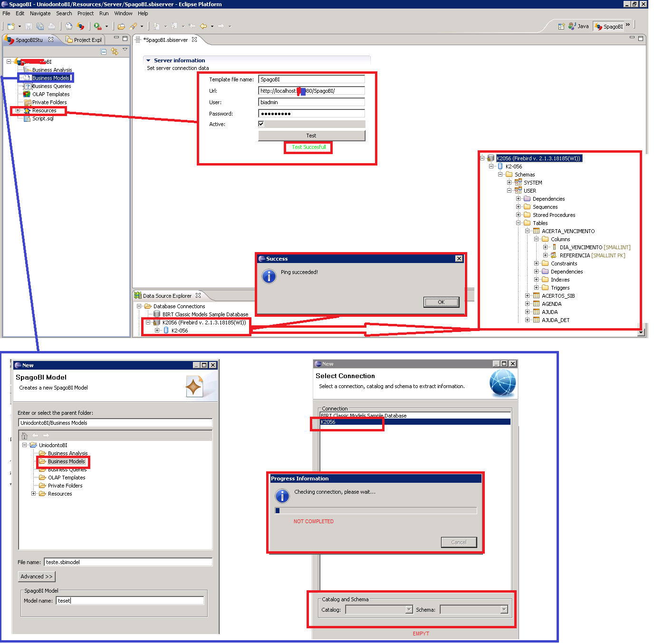
Task: Collapse the Server information section
Action: [x=149, y=60]
